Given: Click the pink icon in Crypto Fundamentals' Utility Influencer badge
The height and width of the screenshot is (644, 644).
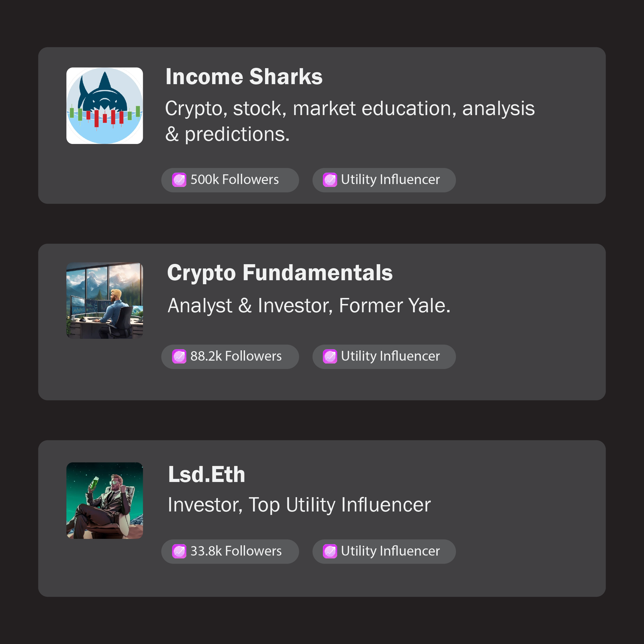Looking at the screenshot, I should point(330,356).
